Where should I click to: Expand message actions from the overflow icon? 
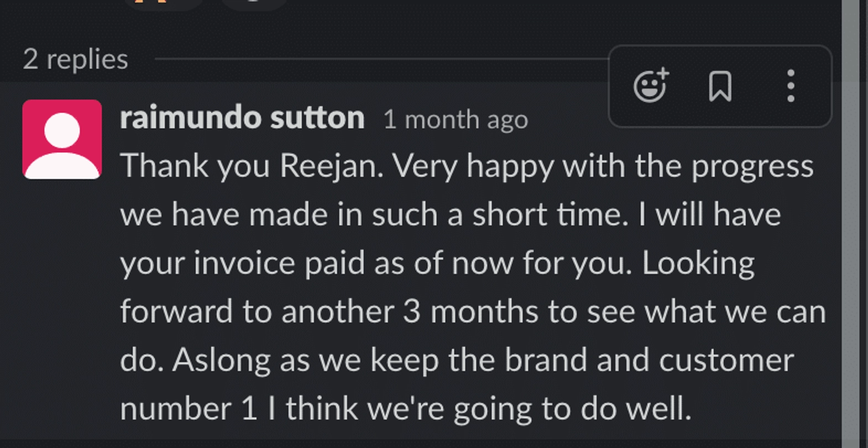pyautogui.click(x=790, y=86)
